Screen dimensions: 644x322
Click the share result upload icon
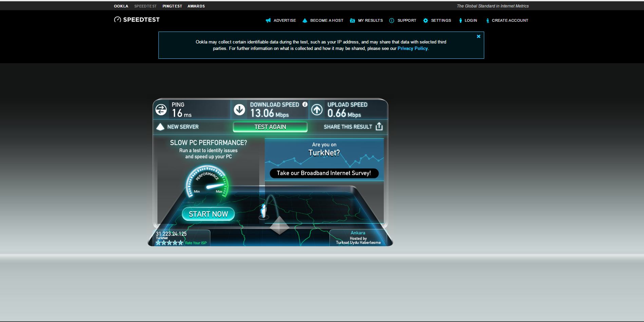pyautogui.click(x=379, y=126)
